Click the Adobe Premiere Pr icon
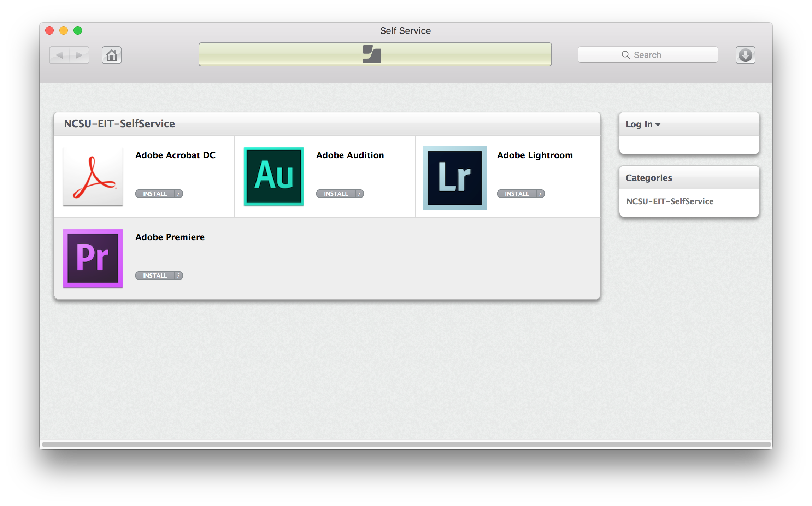The image size is (812, 506). 93,259
